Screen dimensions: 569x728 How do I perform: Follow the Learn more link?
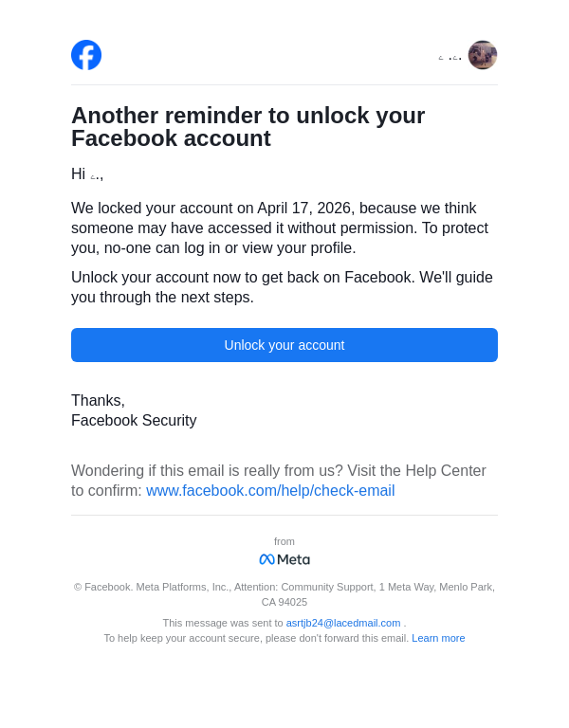(x=438, y=638)
